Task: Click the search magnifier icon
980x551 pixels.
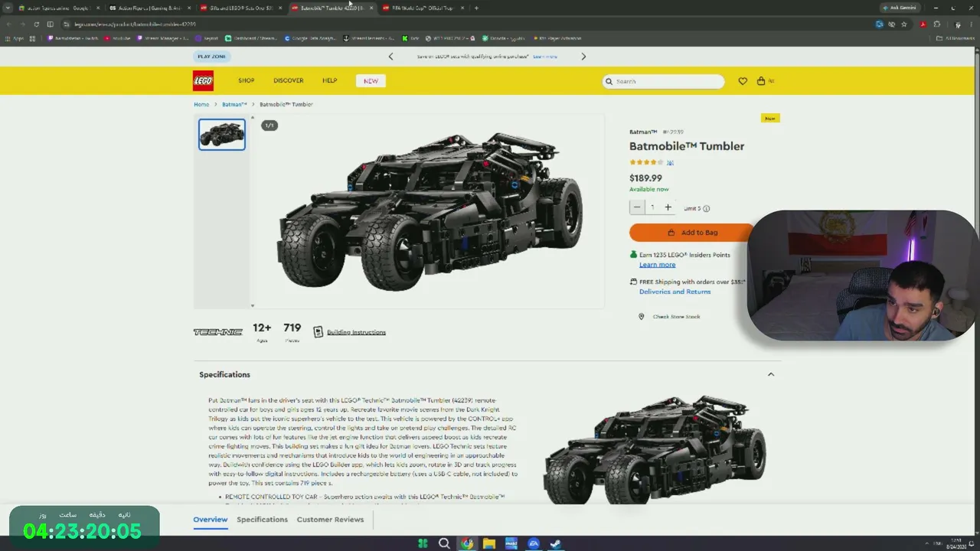Action: coord(609,81)
